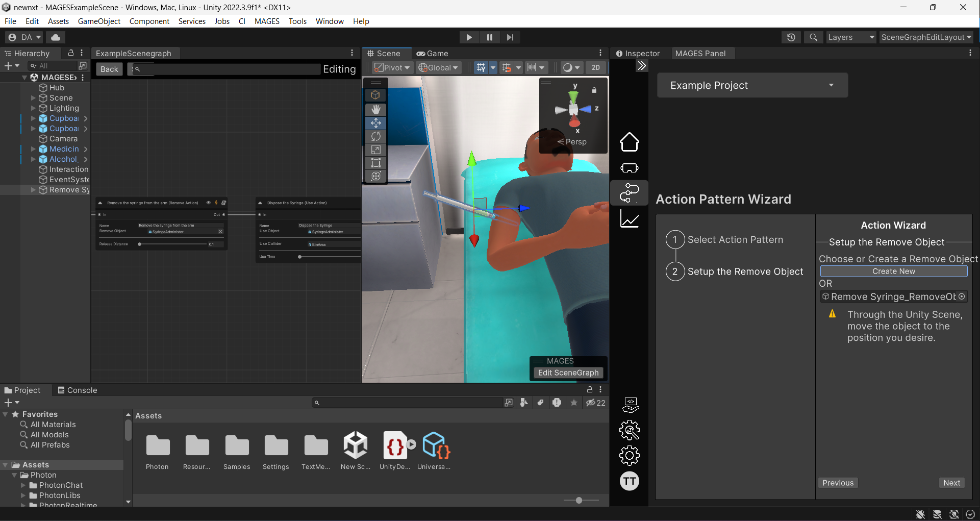Viewport: 980px width, 521px height.
Task: Expand the Medicin item in Hierarchy
Action: (x=33, y=149)
